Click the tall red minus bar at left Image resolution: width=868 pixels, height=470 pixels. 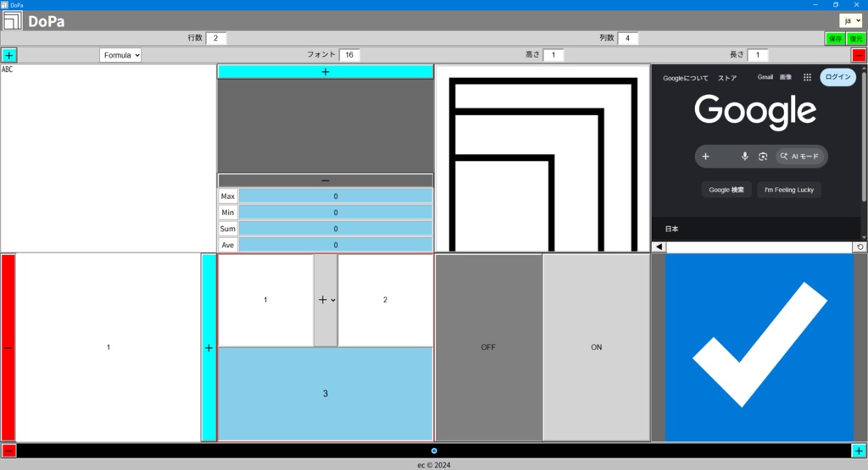[8, 347]
